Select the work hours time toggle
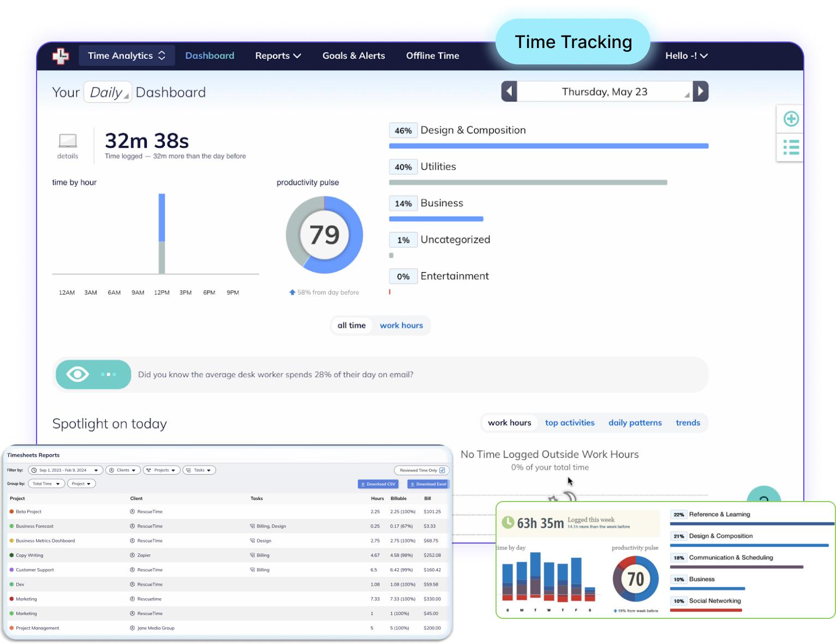The width and height of the screenshot is (836, 644). click(401, 325)
